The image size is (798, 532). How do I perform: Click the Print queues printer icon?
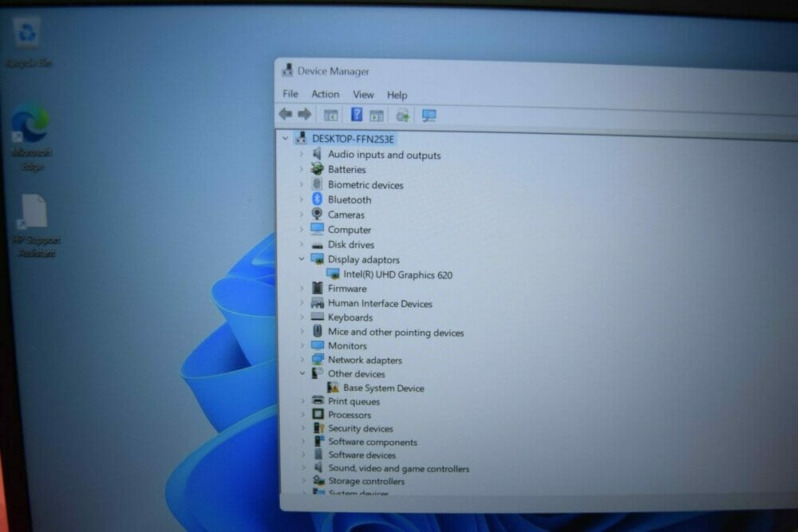[318, 400]
